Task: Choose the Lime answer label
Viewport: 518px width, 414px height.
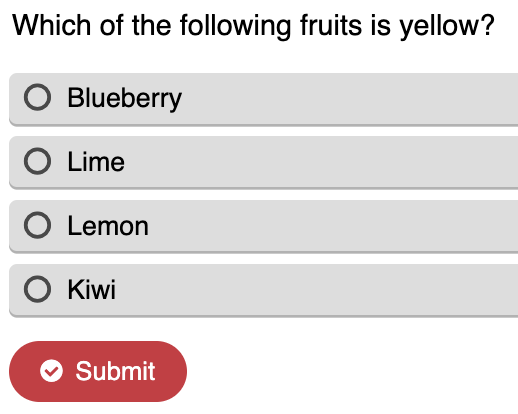Action: [96, 162]
